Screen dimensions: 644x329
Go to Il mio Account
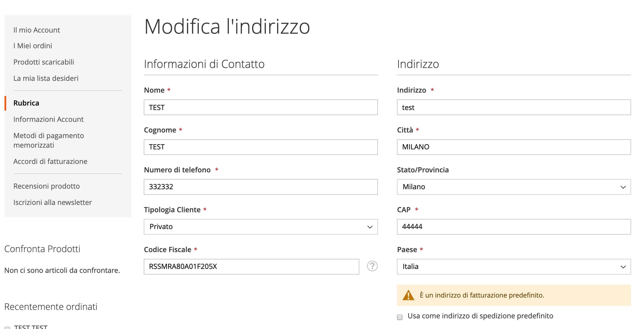pyautogui.click(x=37, y=30)
